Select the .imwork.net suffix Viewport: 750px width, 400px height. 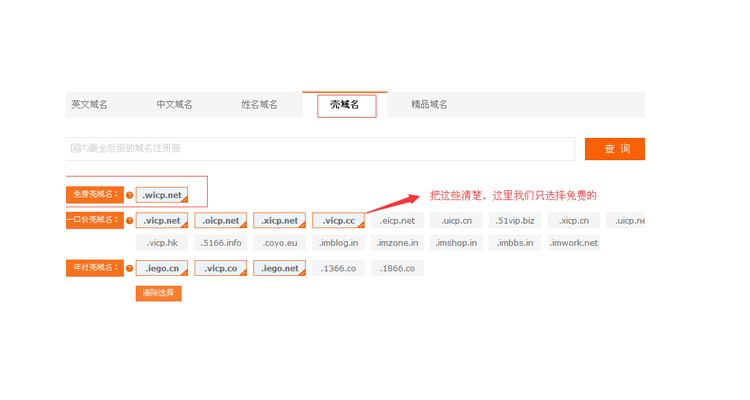pyautogui.click(x=574, y=243)
